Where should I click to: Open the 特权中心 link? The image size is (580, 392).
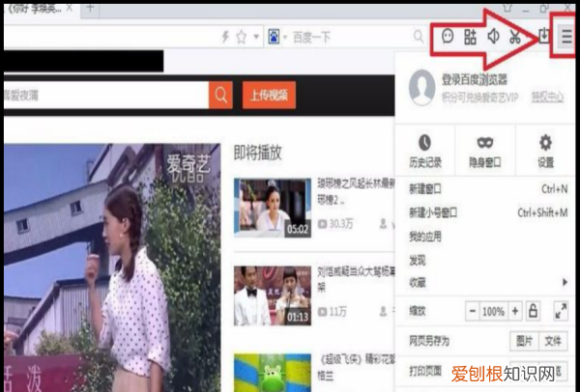[x=547, y=98]
